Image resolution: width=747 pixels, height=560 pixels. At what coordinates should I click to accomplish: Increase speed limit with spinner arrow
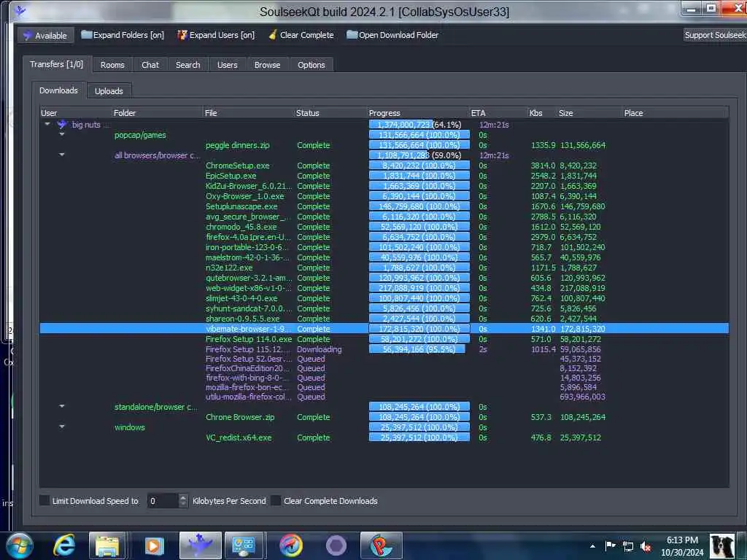[x=183, y=497]
